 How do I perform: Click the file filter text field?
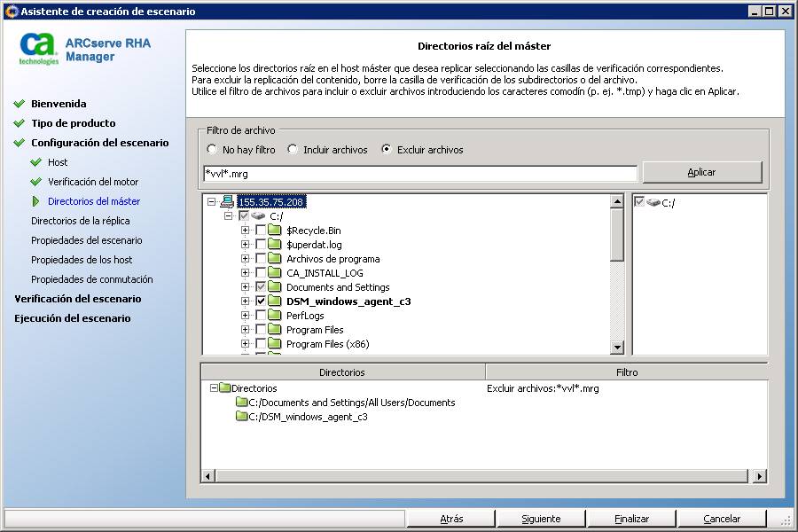tap(419, 173)
